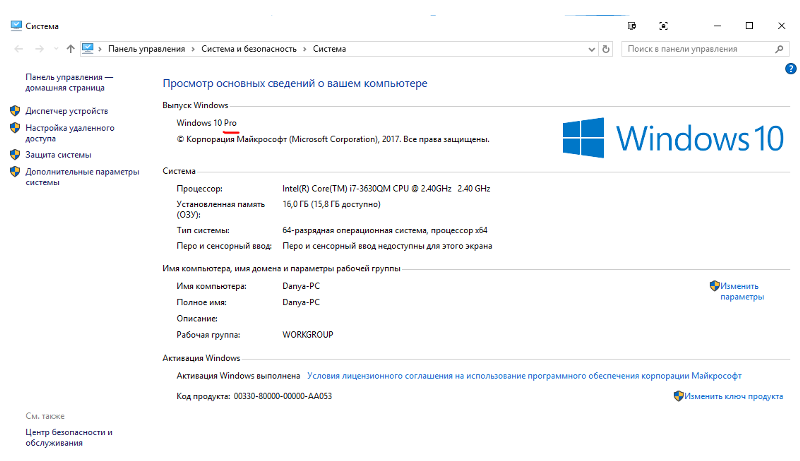Refresh the page with refresh icon
This screenshot has width=800, height=461.
point(606,49)
